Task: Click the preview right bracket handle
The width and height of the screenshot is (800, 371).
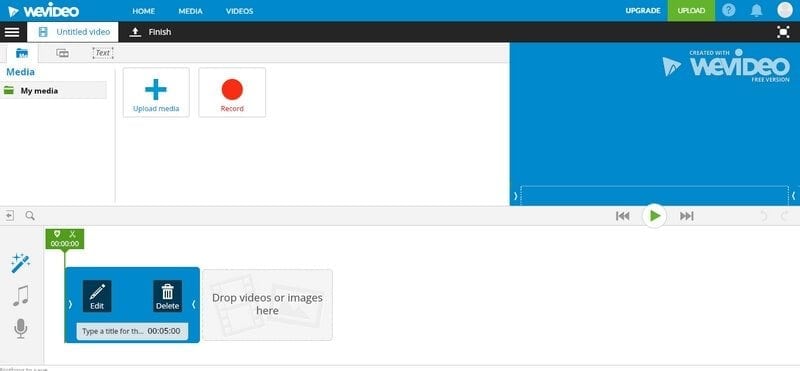Action: 793,195
